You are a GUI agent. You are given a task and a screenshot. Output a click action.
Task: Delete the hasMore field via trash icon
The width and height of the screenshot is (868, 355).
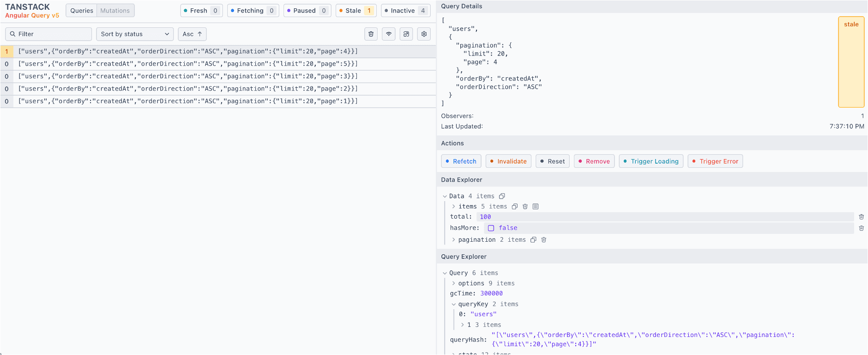coord(861,228)
